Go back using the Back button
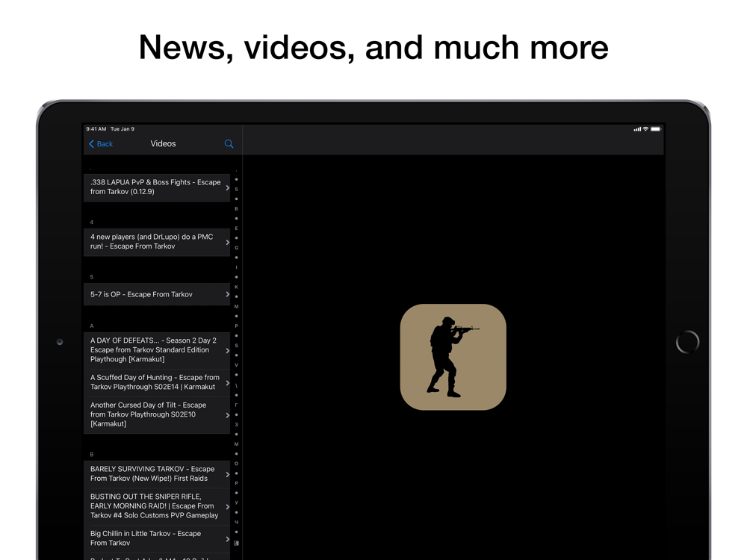Viewport: 747px width, 560px height. (101, 144)
